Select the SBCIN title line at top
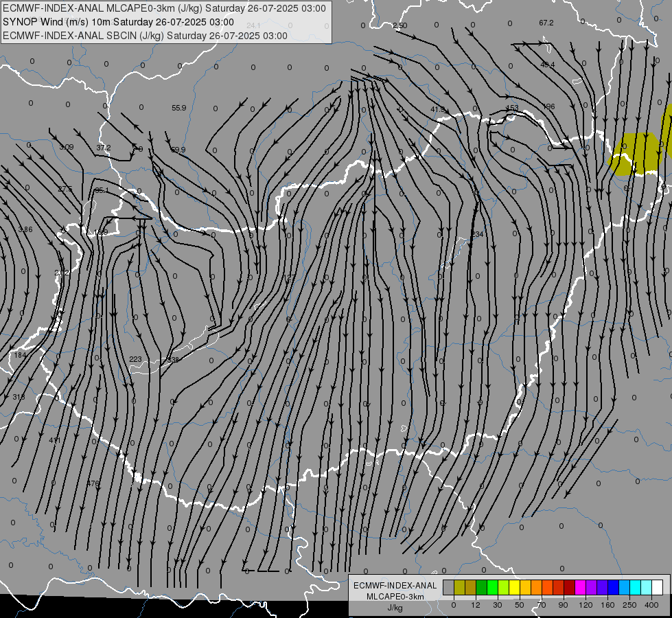672x618 pixels. [145, 36]
